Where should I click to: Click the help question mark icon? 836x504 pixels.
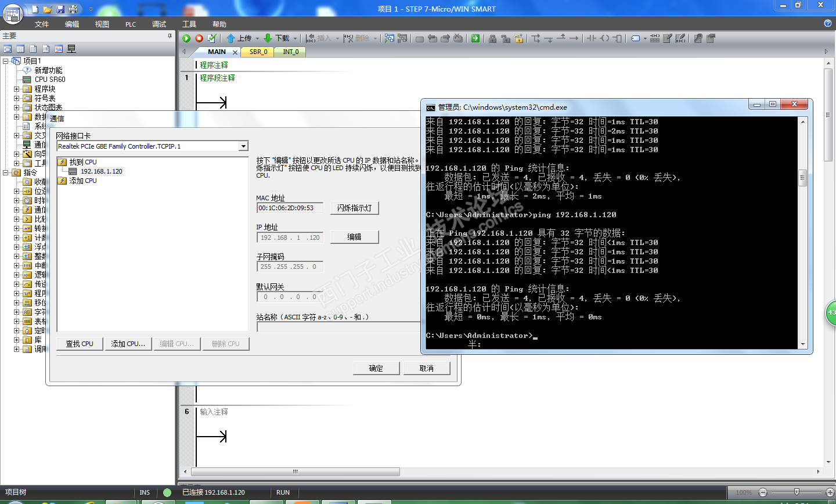[828, 23]
